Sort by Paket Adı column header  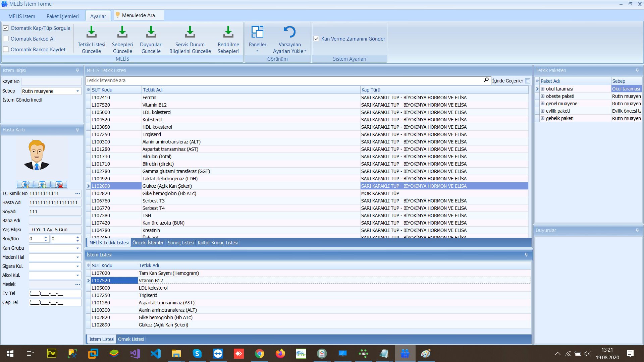click(575, 81)
